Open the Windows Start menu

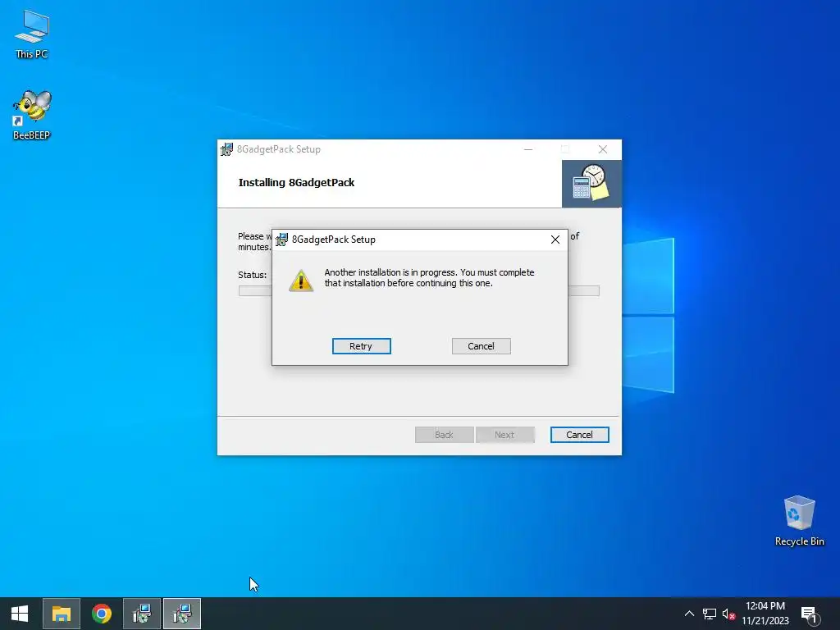click(x=20, y=614)
